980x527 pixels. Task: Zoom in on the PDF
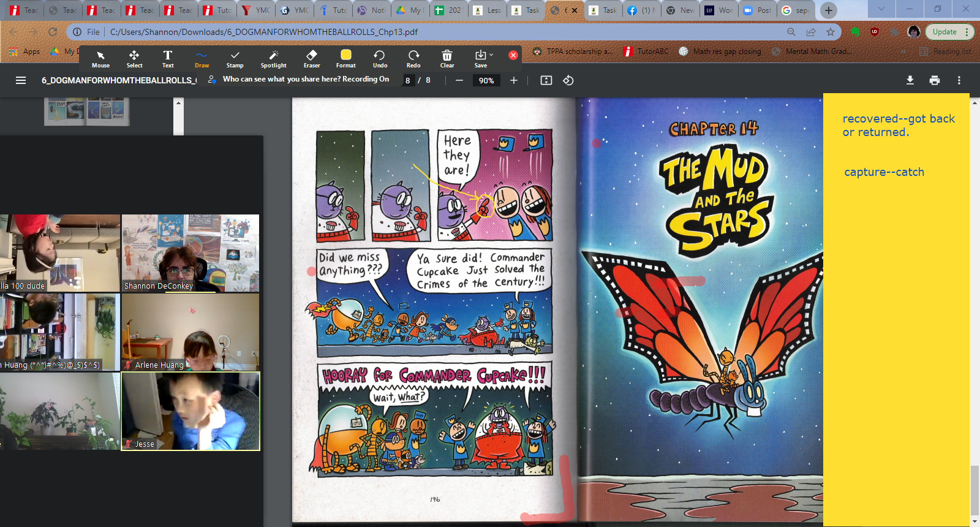point(514,80)
